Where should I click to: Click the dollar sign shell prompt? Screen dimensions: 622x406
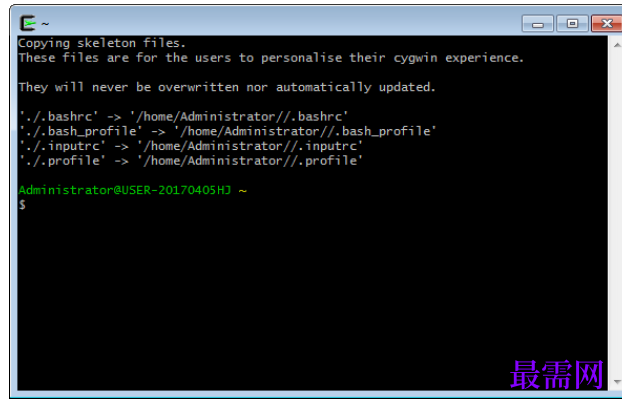[x=22, y=205]
